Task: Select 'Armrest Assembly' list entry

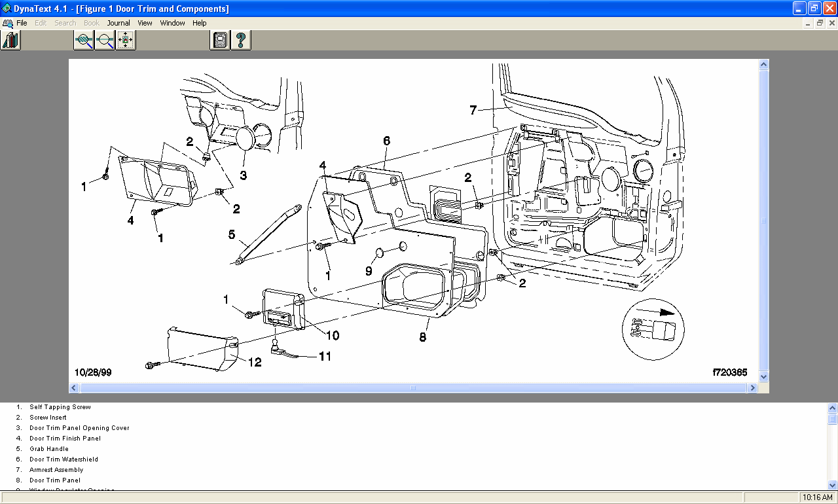Action: pos(56,470)
